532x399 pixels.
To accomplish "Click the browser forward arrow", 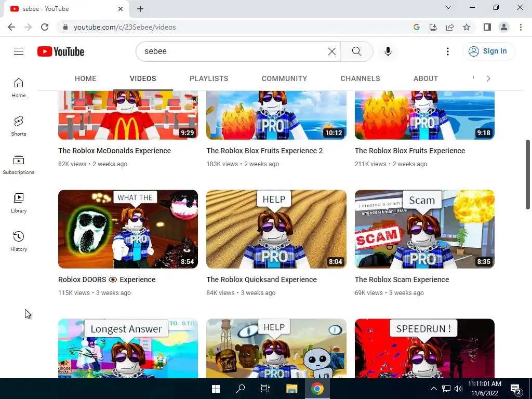I will (x=28, y=27).
